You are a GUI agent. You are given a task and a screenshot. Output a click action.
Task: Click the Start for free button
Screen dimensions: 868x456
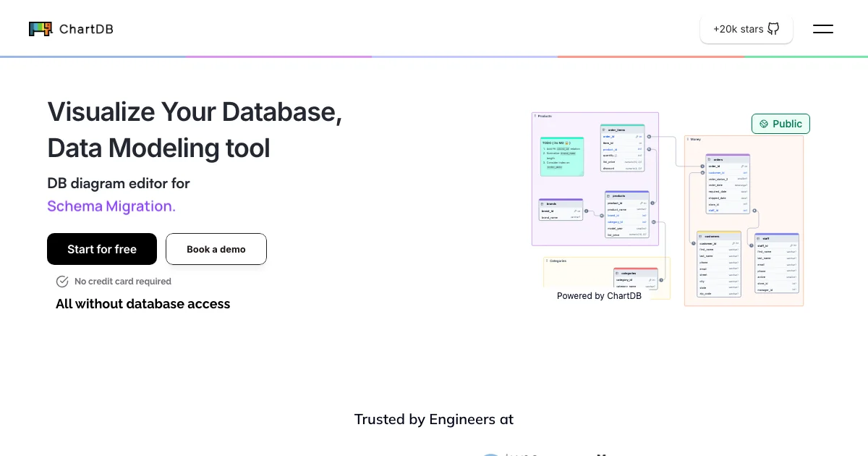coord(102,249)
